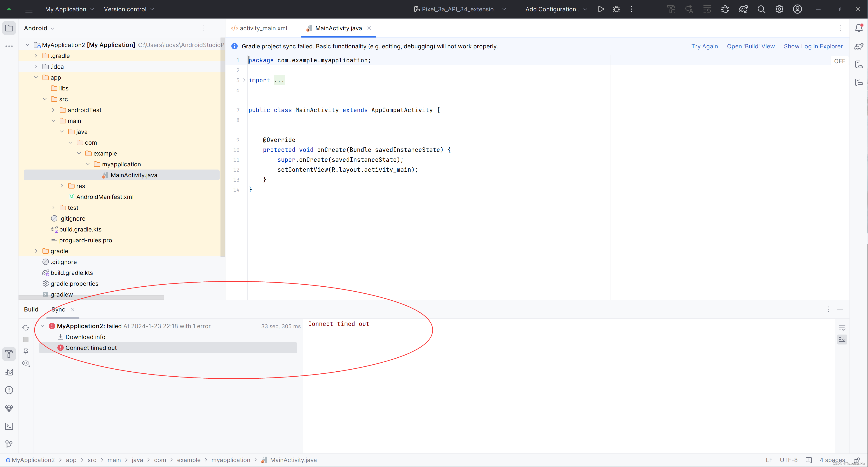Expand the MyApplication2 failed sync error node
This screenshot has height=467, width=868.
click(x=42, y=326)
